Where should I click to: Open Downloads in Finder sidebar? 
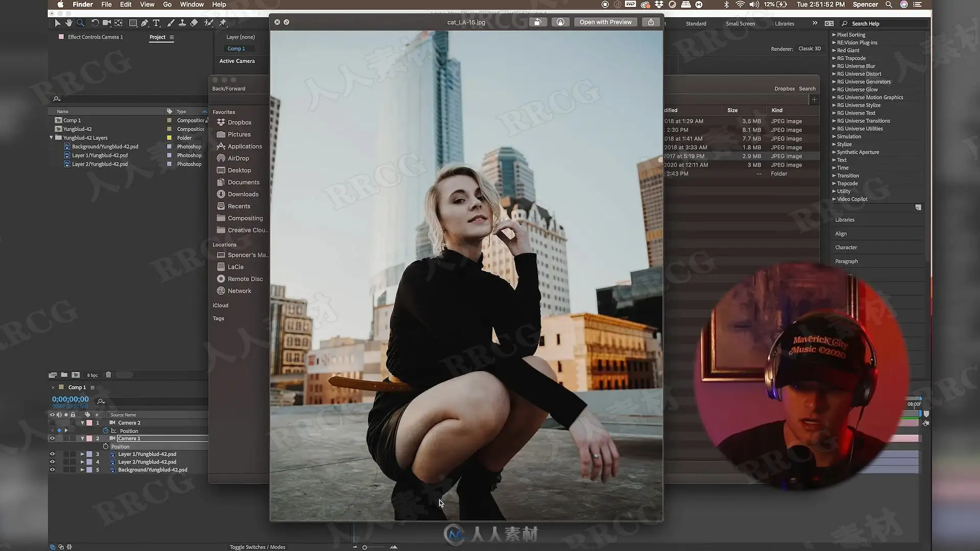pos(243,194)
